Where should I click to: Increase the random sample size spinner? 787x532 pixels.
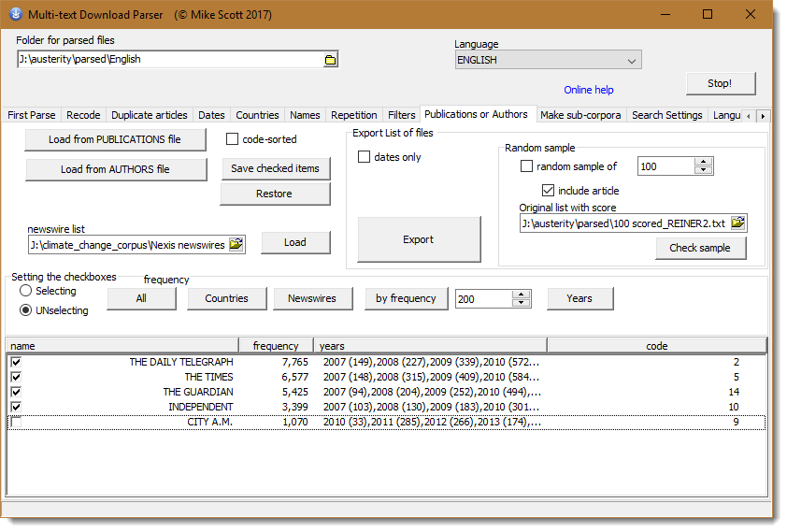point(704,162)
